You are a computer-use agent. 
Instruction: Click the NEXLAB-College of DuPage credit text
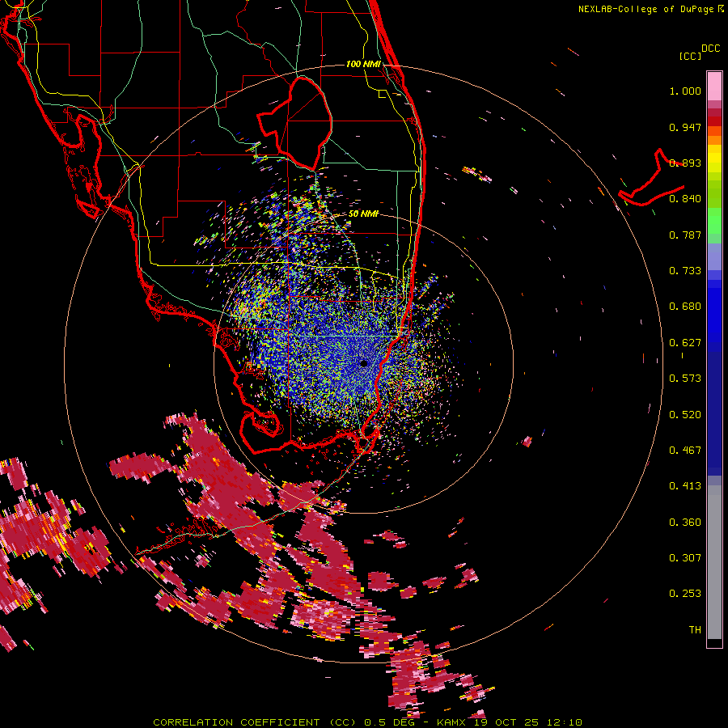click(651, 9)
